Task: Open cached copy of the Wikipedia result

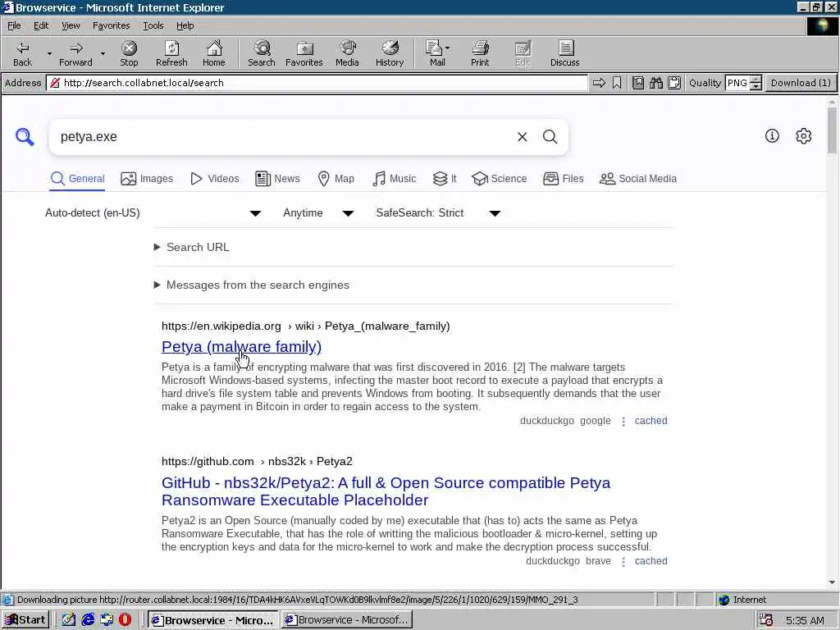Action: 651,421
